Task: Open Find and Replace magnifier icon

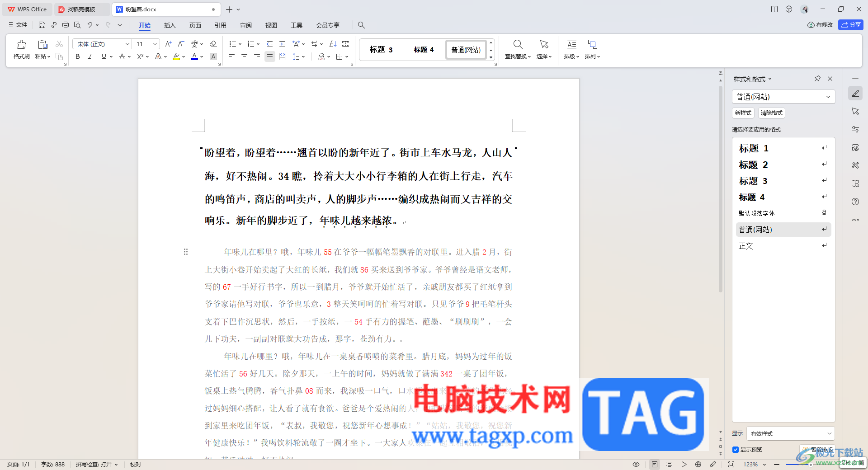Action: click(x=518, y=44)
